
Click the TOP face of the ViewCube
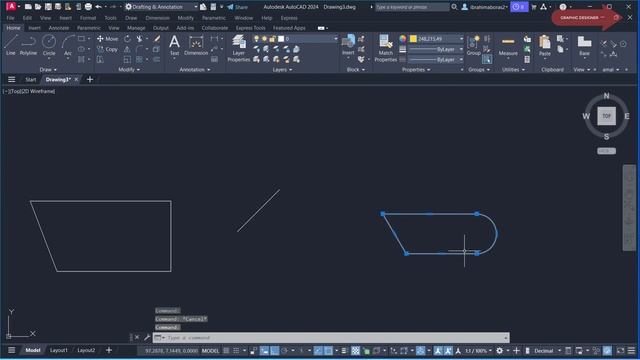point(607,116)
